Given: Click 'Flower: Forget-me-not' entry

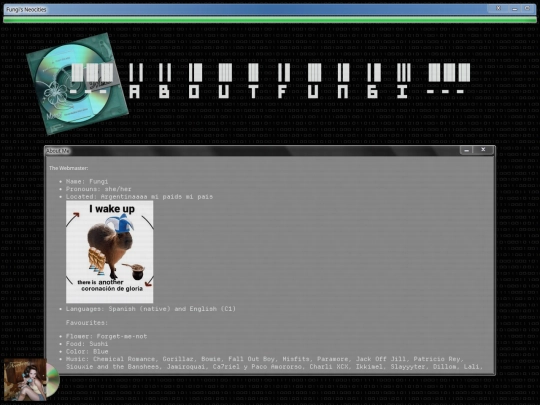Looking at the screenshot, I should click(106, 336).
